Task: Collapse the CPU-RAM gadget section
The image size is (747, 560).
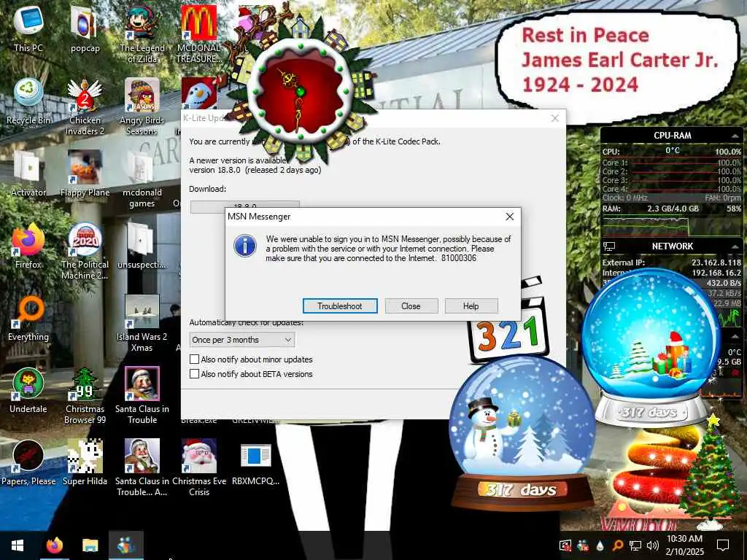Action: point(734,136)
